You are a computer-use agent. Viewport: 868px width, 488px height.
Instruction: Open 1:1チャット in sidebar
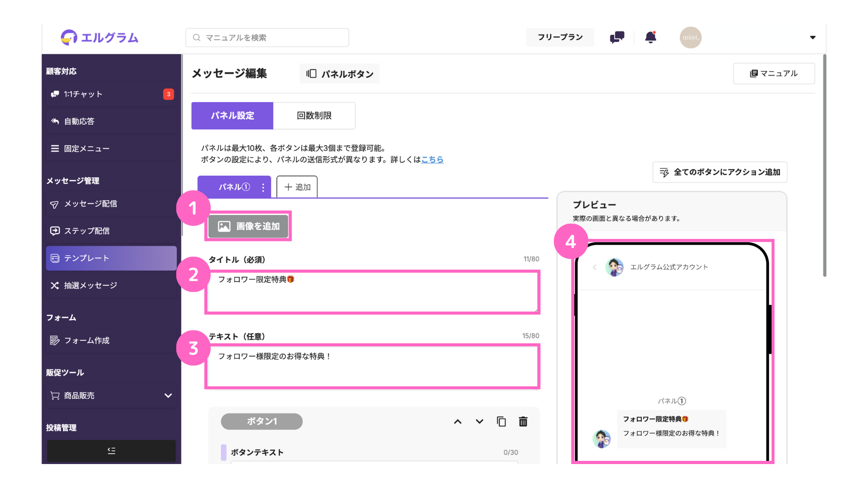coord(111,94)
